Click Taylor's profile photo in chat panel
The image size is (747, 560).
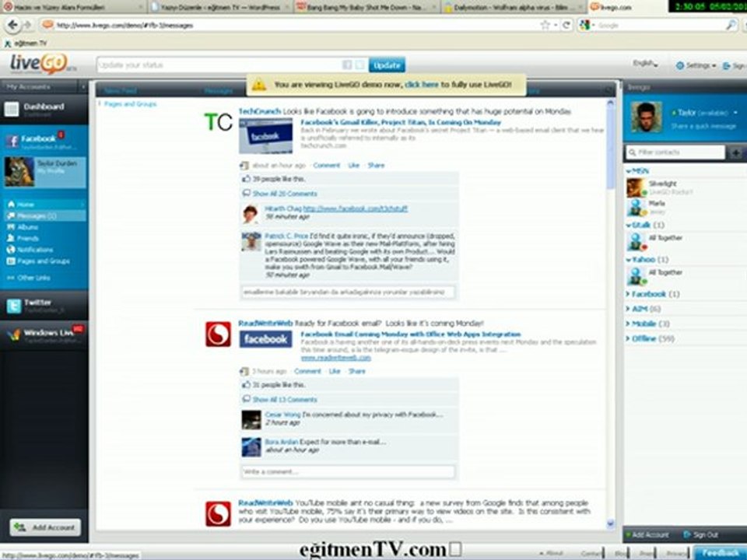tap(646, 117)
